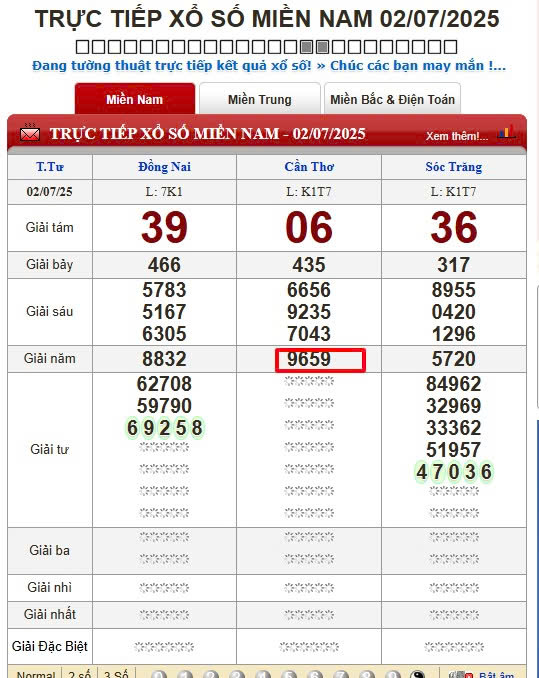Open the Sóc Trăng province link
Viewport: 539px width, 678px height.
click(453, 166)
